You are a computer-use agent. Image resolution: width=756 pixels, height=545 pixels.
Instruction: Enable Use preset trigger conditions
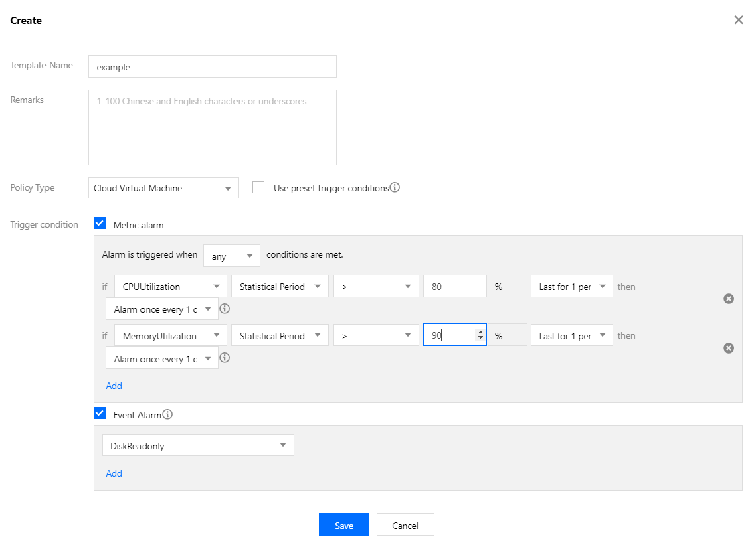click(x=258, y=187)
